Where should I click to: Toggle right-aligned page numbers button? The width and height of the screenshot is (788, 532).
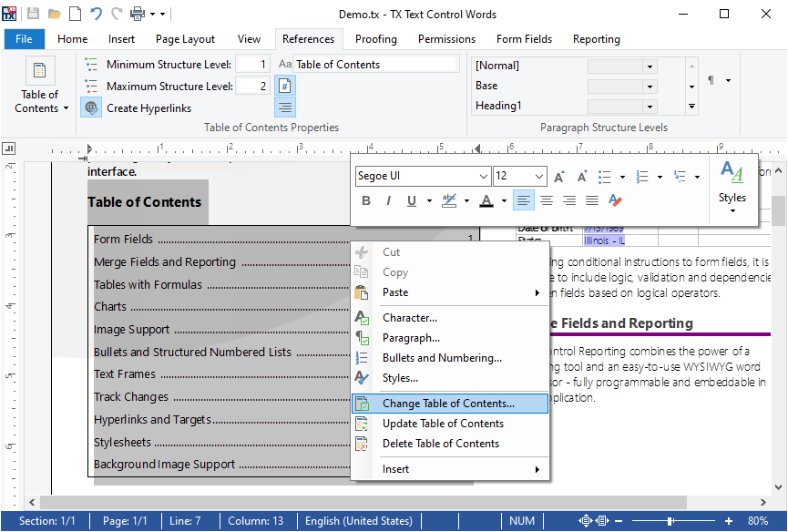pos(285,107)
